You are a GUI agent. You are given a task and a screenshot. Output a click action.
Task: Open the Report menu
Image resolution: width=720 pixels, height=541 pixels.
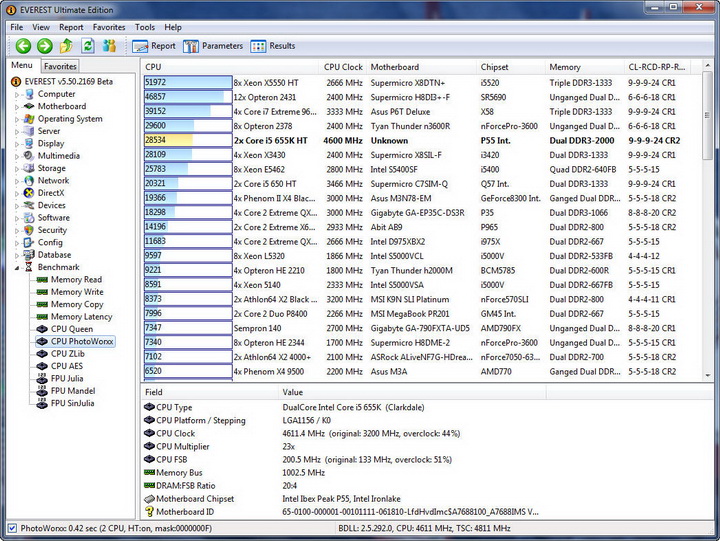point(71,28)
